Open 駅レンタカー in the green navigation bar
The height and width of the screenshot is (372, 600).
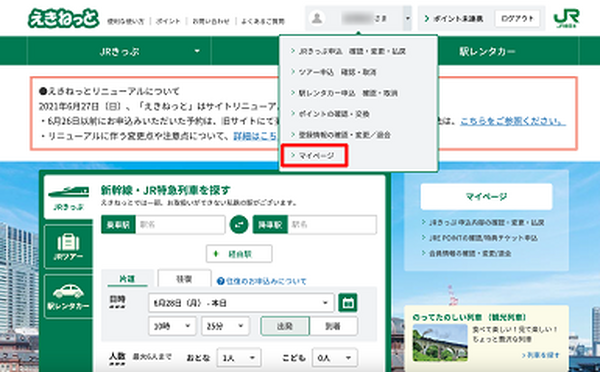click(487, 51)
